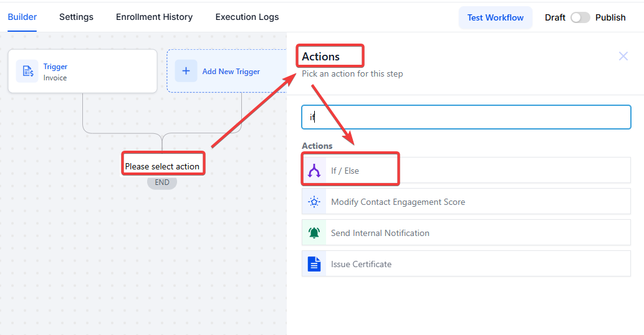Image resolution: width=644 pixels, height=335 pixels.
Task: Select the Builder tab
Action: click(22, 17)
